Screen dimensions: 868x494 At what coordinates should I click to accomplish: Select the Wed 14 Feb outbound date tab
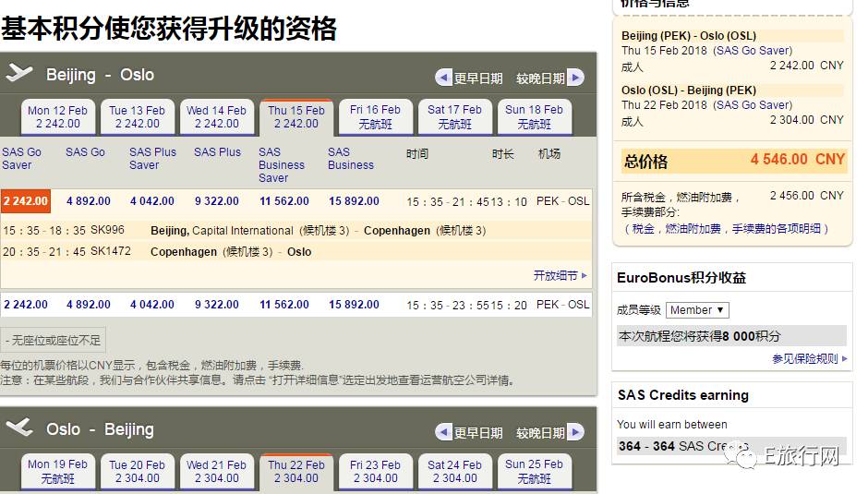[216, 117]
